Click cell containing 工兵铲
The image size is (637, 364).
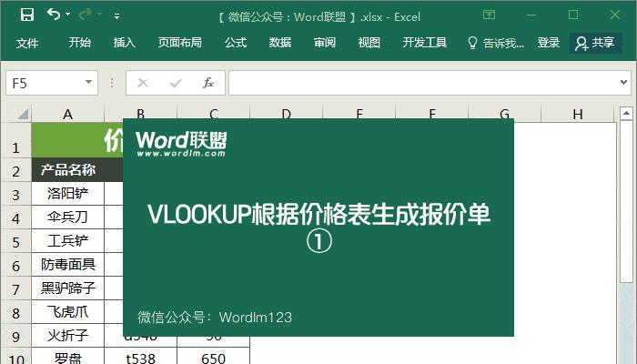point(68,241)
